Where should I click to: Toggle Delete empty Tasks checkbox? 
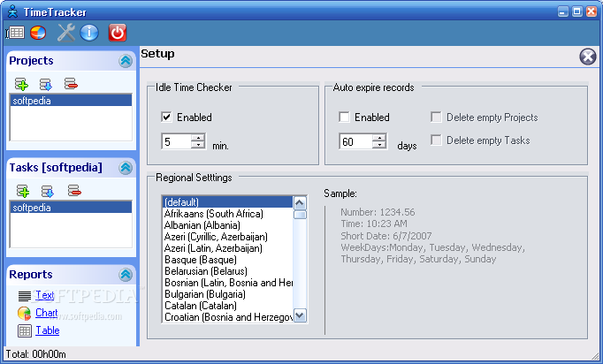pos(436,140)
